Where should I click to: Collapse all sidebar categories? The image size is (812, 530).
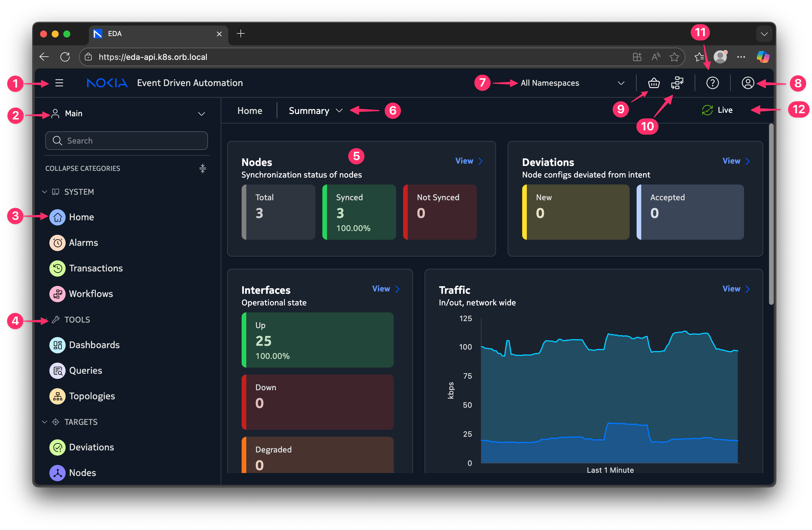tap(202, 168)
